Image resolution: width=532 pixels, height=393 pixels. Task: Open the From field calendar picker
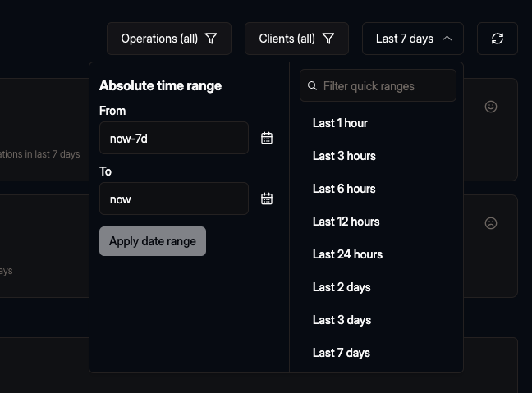(x=267, y=138)
